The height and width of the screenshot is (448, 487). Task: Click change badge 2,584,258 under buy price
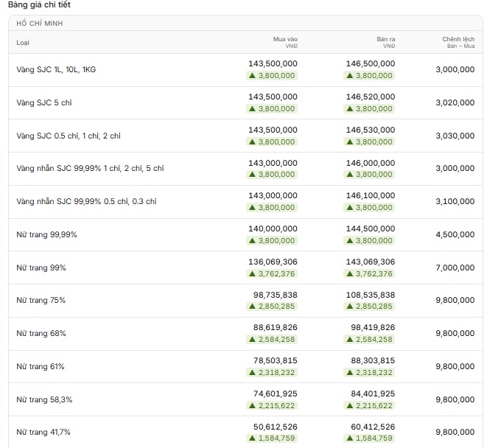(272, 340)
